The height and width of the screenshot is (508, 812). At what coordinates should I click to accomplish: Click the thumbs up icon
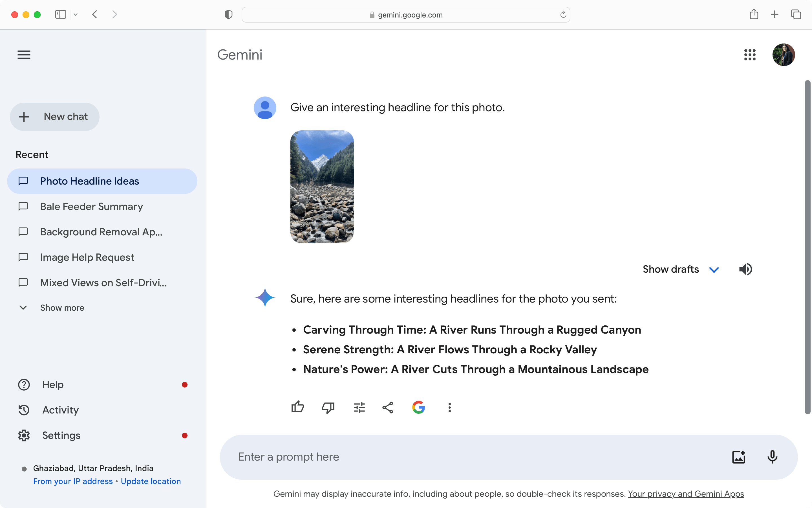[x=297, y=408]
